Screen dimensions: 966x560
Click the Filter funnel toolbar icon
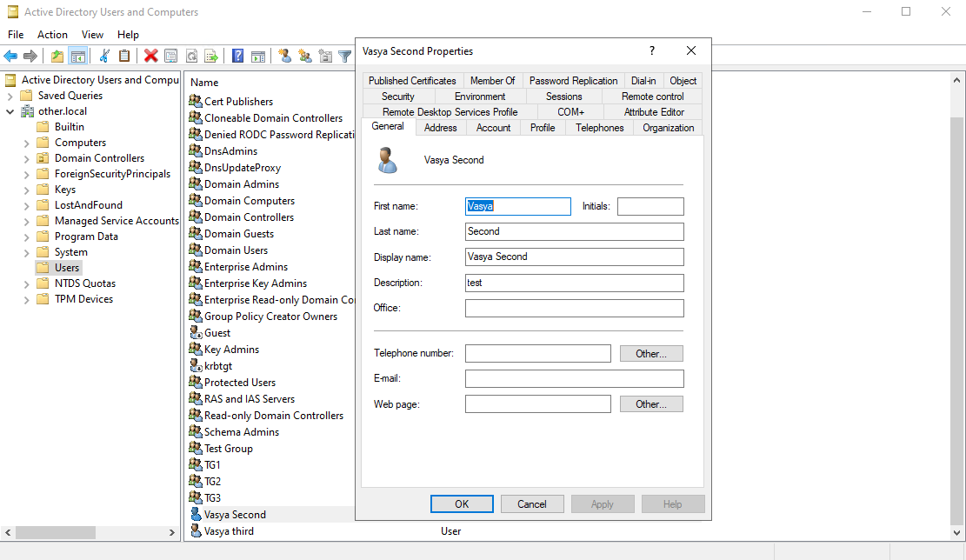[x=345, y=56]
